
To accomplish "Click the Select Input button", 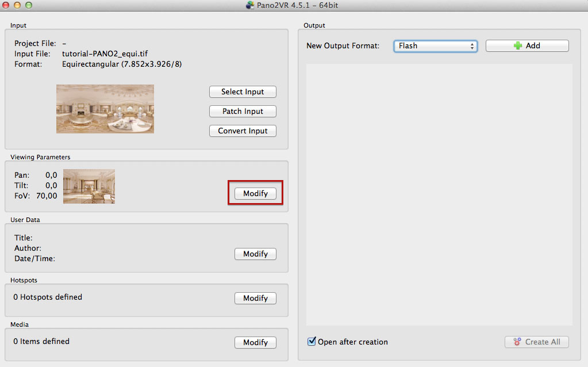I will [x=243, y=91].
